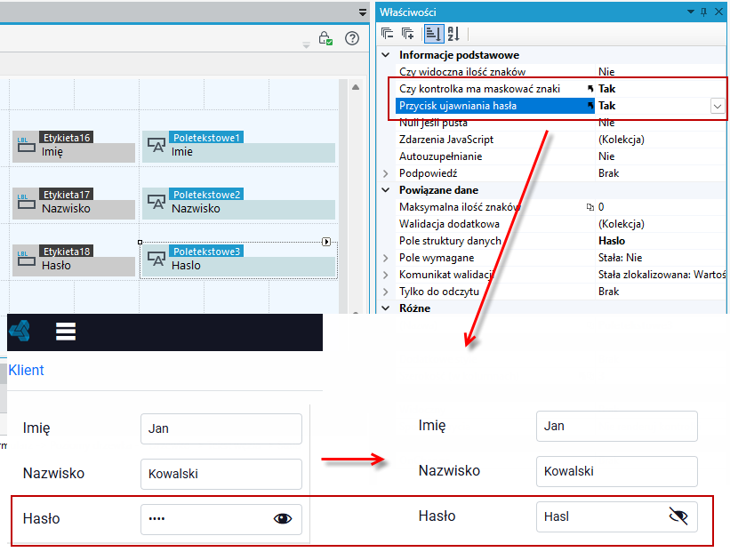Click the LBL icon of Etykieta18
Image resolution: width=730 pixels, height=560 pixels.
point(26,260)
